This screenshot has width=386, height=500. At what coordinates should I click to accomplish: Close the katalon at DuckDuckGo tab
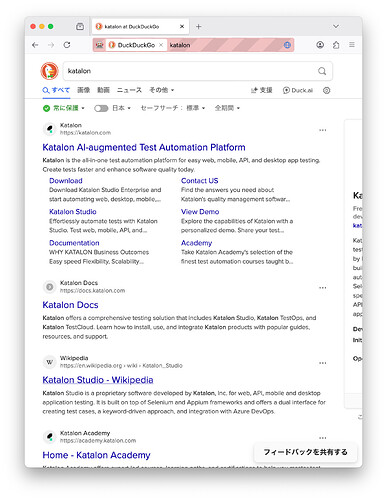182,26
